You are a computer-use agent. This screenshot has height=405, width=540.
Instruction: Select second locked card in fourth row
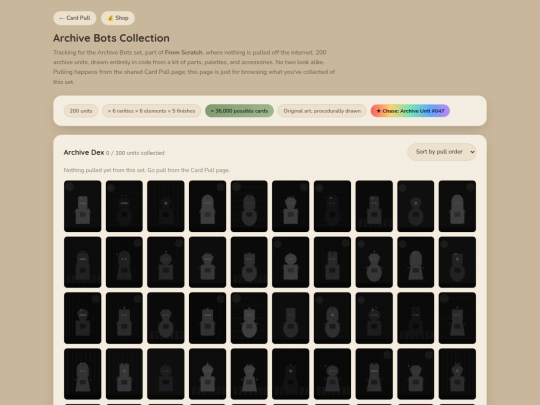click(124, 374)
